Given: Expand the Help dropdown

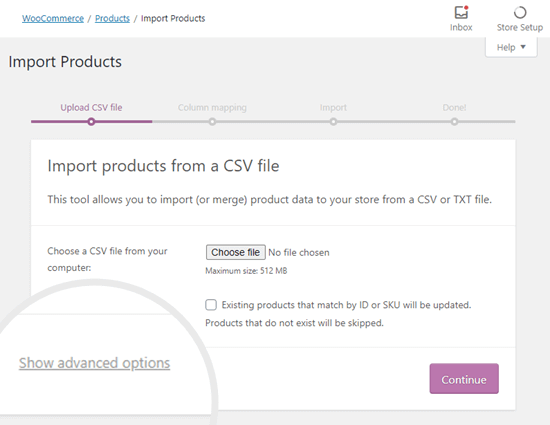Looking at the screenshot, I should coord(511,47).
